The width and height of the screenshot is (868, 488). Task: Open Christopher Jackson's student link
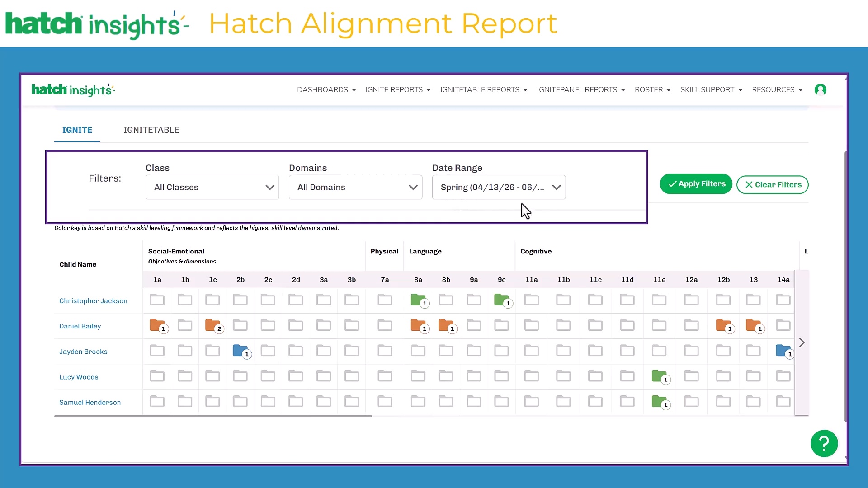point(93,301)
